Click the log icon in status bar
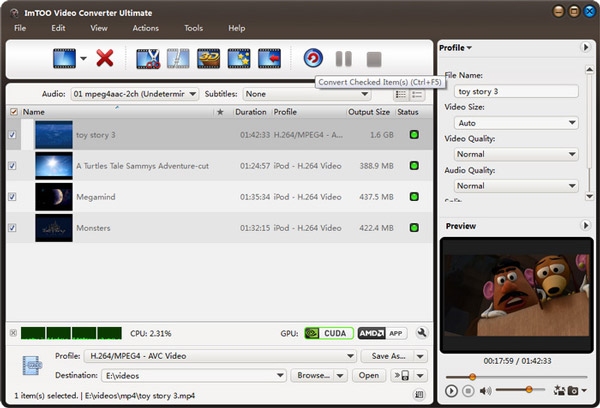 pos(419,394)
